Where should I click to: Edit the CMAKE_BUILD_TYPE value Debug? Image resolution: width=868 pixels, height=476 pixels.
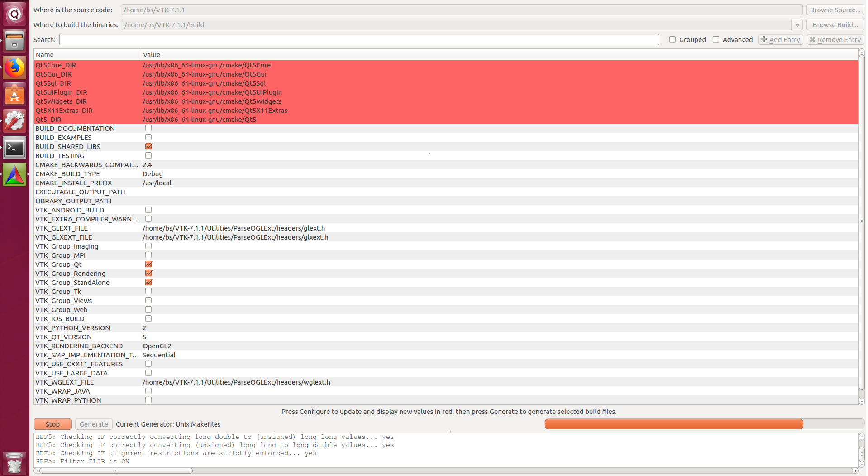tap(153, 174)
